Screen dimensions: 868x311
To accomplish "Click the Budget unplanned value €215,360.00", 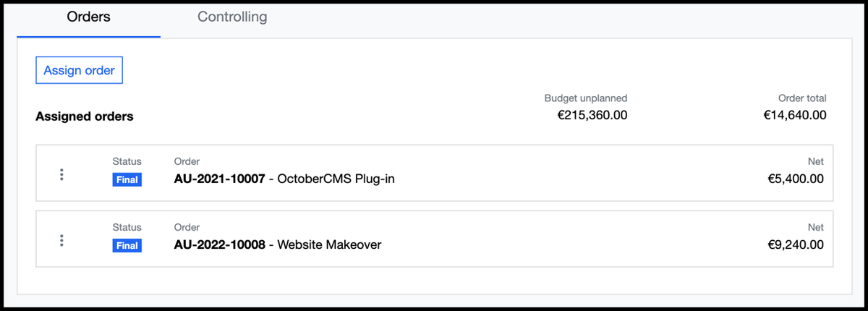I will (592, 115).
